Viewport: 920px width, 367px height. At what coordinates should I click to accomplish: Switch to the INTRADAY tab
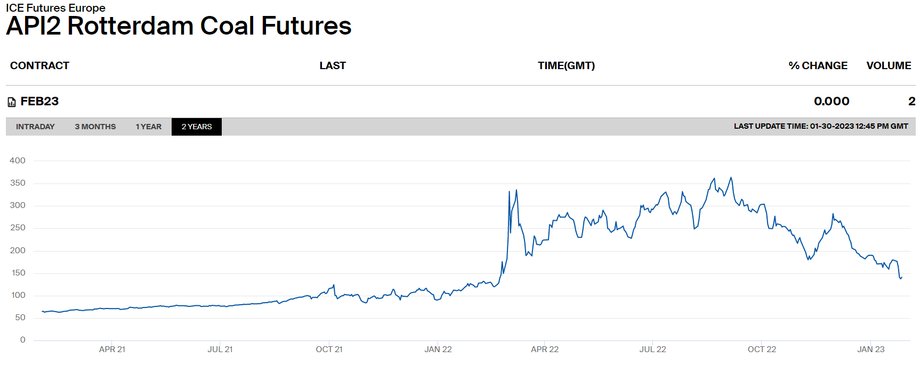click(x=35, y=127)
